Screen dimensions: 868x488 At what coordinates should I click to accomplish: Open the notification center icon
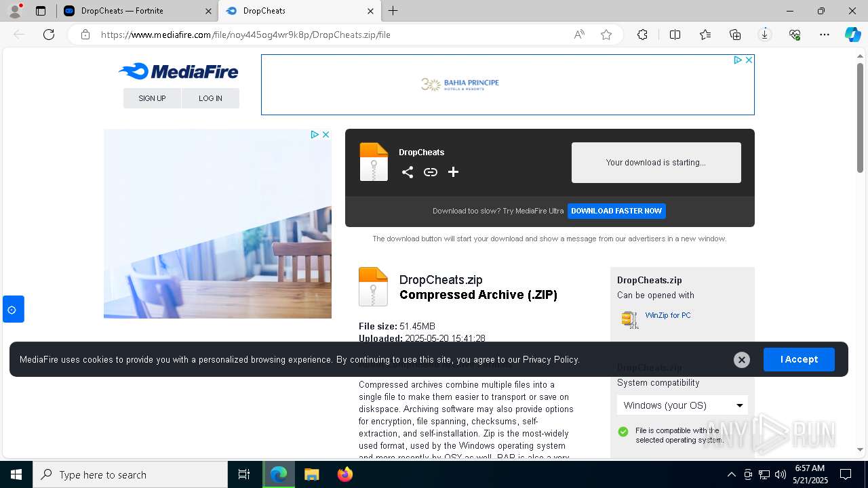click(x=846, y=474)
